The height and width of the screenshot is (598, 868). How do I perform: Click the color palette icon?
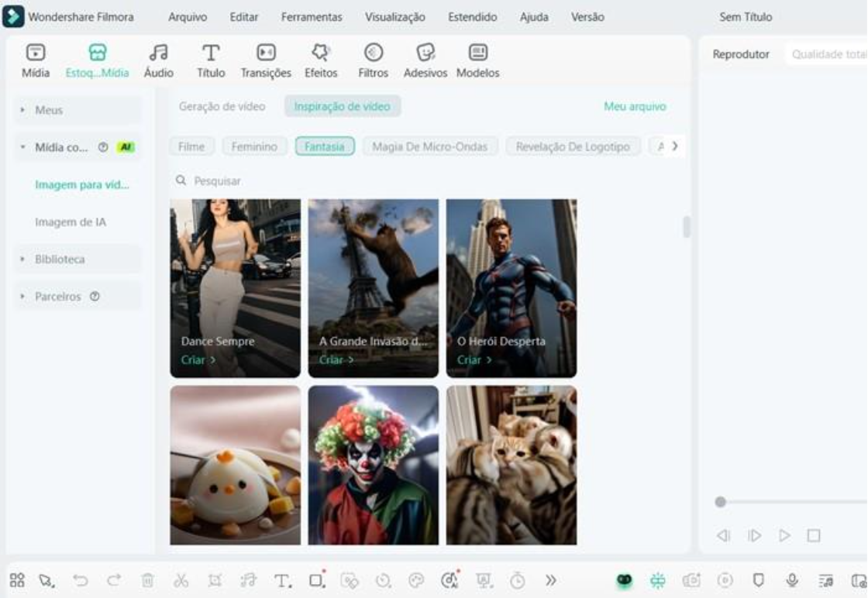click(415, 580)
